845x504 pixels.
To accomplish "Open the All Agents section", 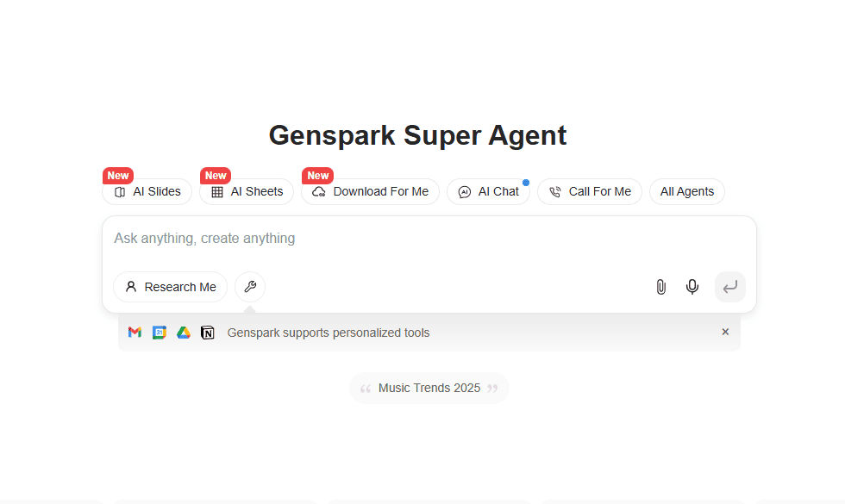I will click(686, 191).
